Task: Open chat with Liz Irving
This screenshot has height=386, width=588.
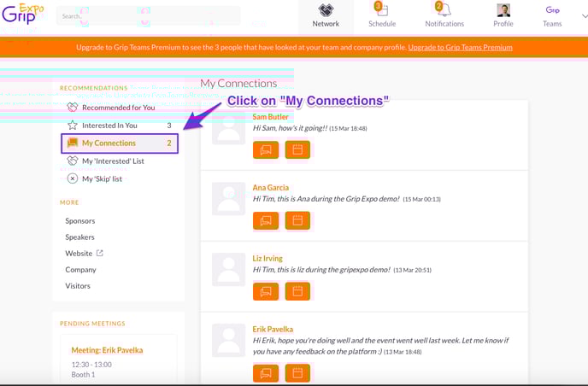Action: [x=266, y=291]
